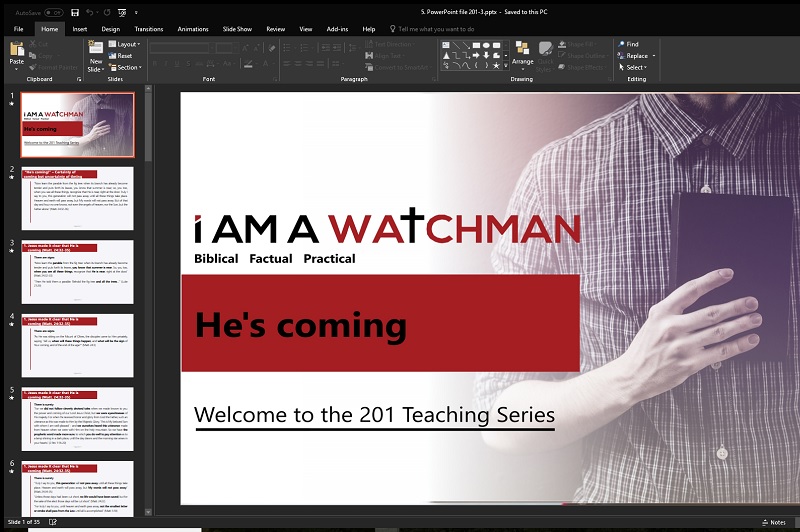Click the Notes button in status bar
This screenshot has height=532, width=800.
coord(774,522)
